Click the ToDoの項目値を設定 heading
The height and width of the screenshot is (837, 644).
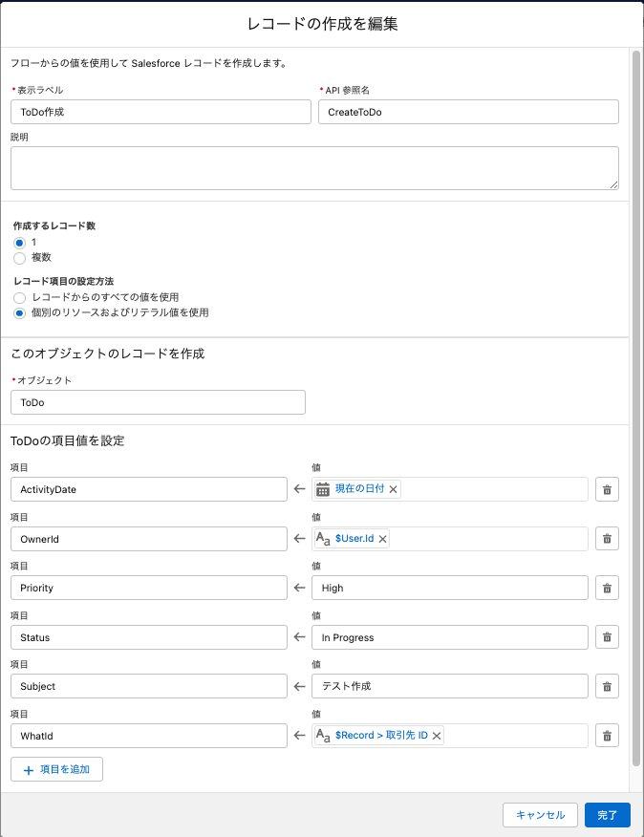click(67, 440)
